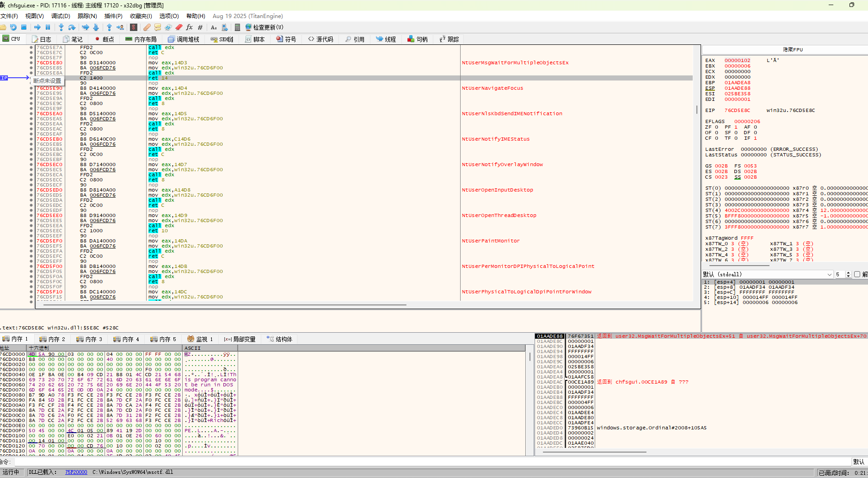Viewport: 868px width, 478px height.
Task: Pause program execution
Action: pos(48,27)
